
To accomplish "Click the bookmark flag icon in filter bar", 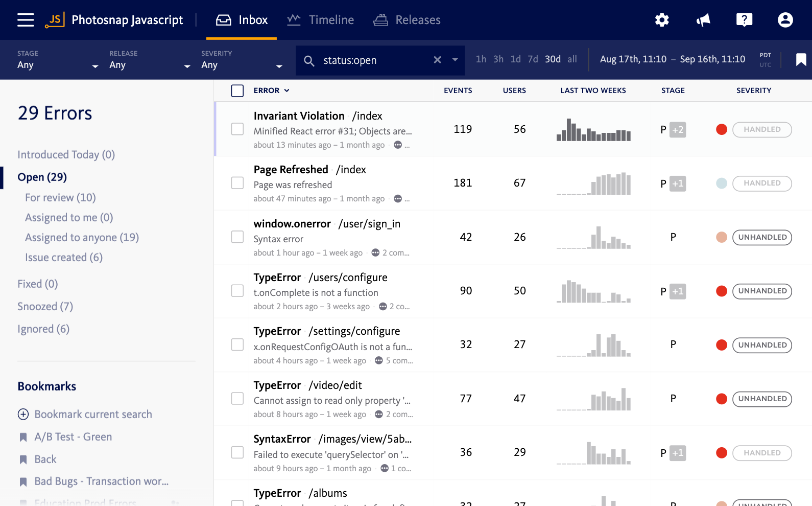I will (801, 60).
